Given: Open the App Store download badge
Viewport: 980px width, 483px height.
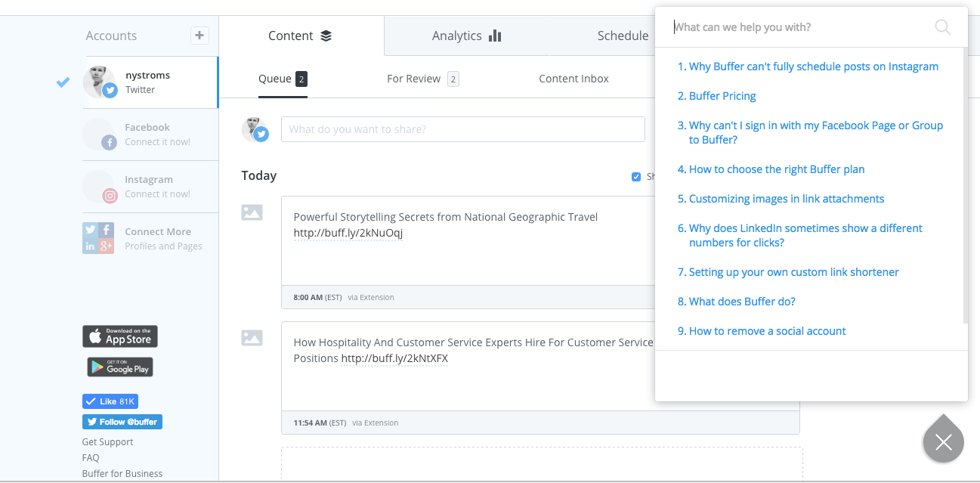Looking at the screenshot, I should 120,336.
